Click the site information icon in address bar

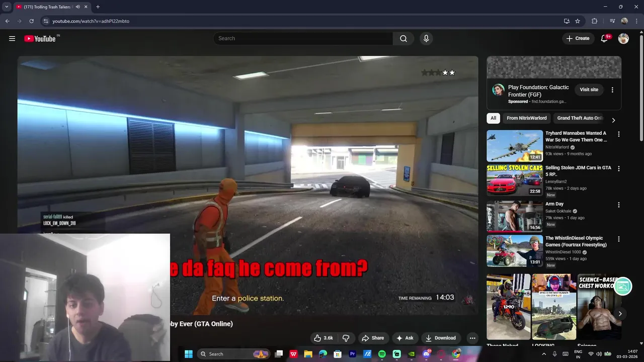coord(46,21)
